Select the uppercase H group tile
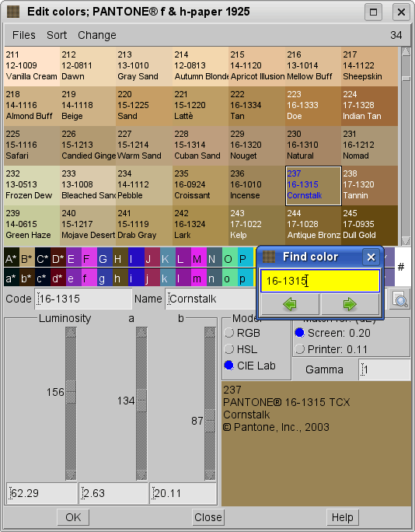This screenshot has height=532, width=415. [120, 259]
